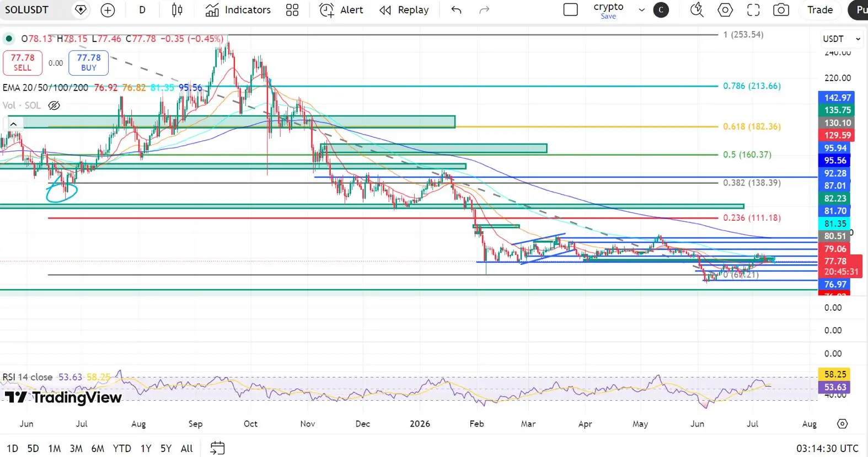Open go-to-date calendar icon
This screenshot has height=457, width=868.
click(218, 448)
